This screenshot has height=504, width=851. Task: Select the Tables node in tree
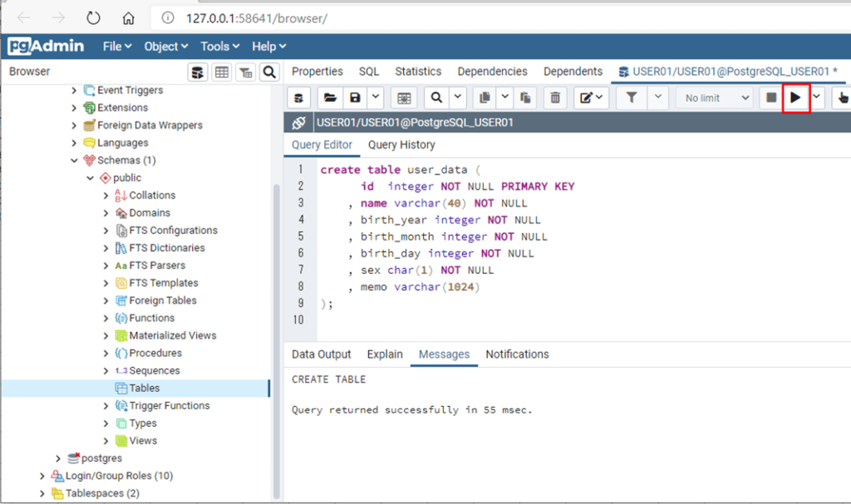click(144, 388)
